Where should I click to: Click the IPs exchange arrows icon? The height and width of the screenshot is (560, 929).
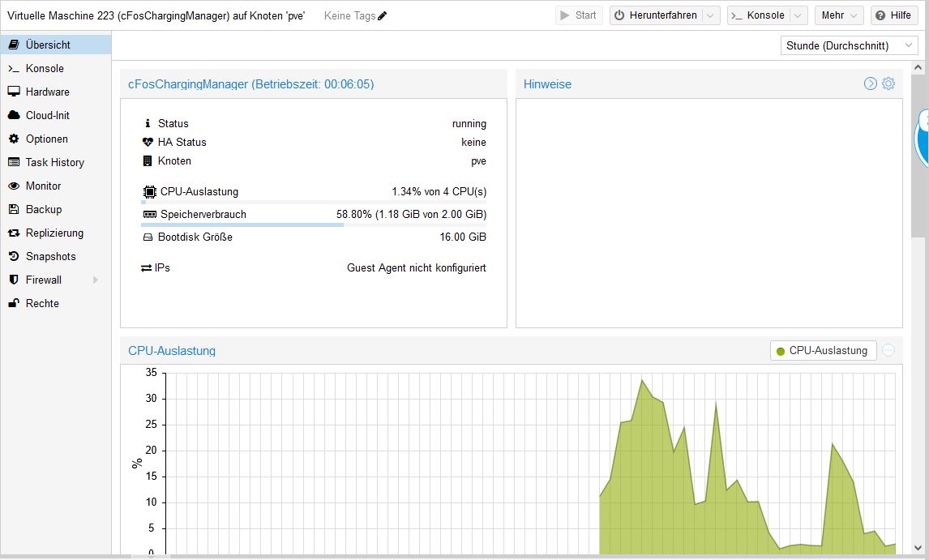pyautogui.click(x=147, y=268)
